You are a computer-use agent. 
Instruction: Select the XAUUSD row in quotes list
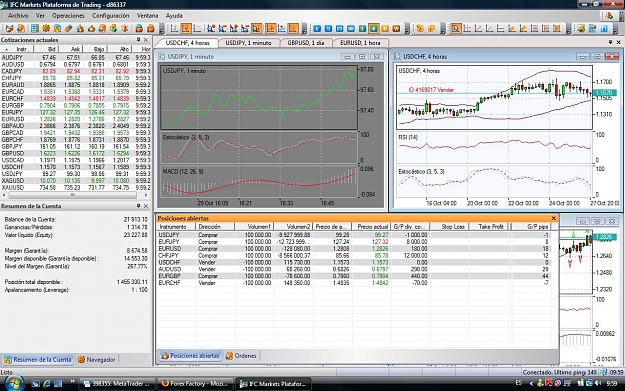click(x=76, y=187)
